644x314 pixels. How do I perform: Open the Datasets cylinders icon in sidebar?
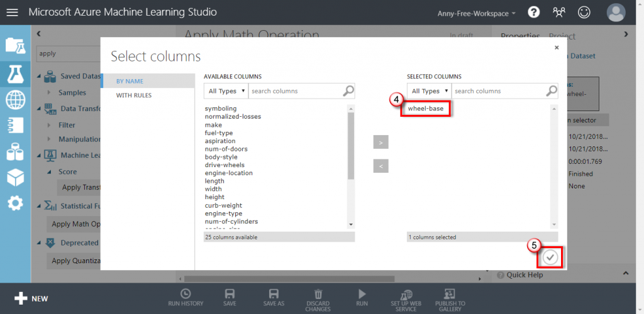[x=15, y=152]
